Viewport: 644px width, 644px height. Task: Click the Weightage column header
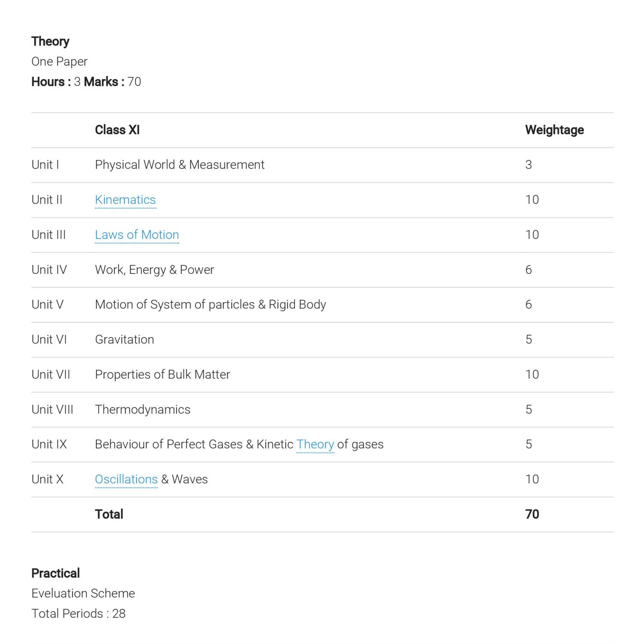(554, 130)
